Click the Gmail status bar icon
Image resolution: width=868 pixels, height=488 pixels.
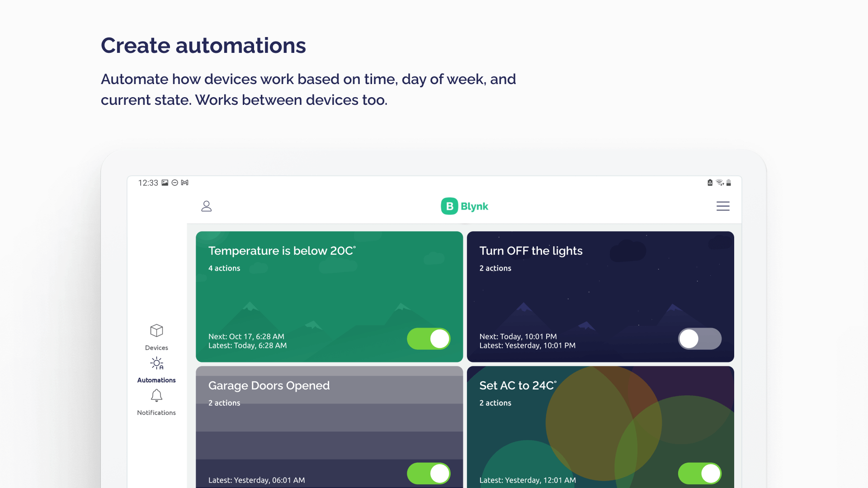(184, 183)
